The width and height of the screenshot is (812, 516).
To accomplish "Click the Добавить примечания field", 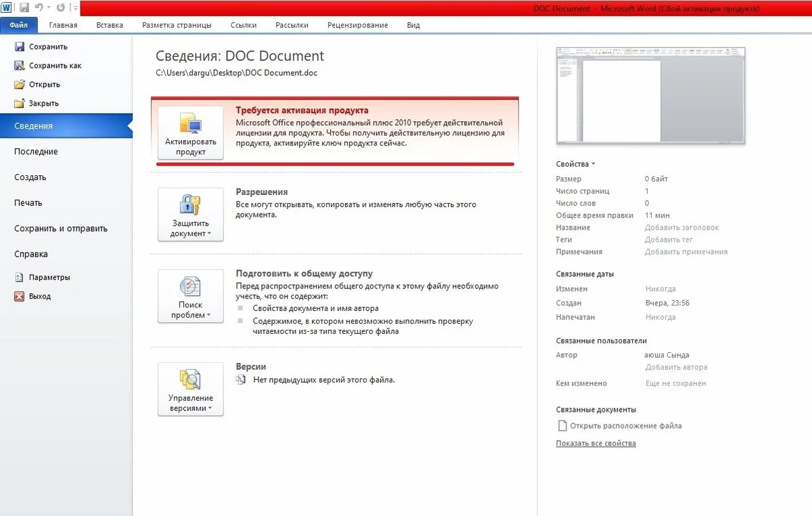I will pyautogui.click(x=686, y=252).
